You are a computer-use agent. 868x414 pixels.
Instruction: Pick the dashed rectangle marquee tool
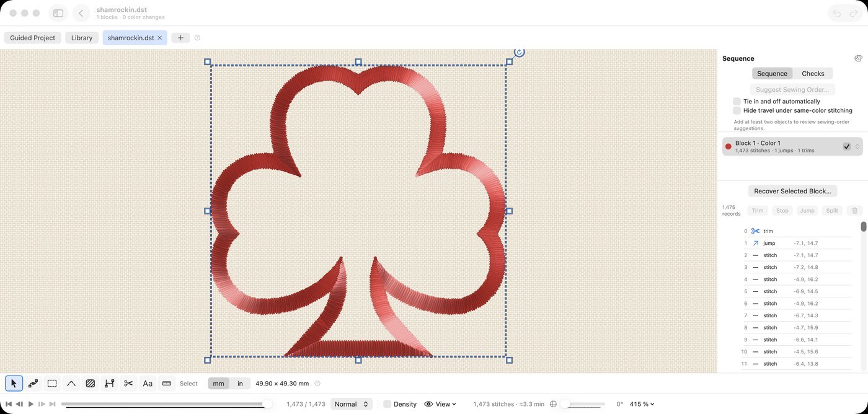(x=52, y=384)
